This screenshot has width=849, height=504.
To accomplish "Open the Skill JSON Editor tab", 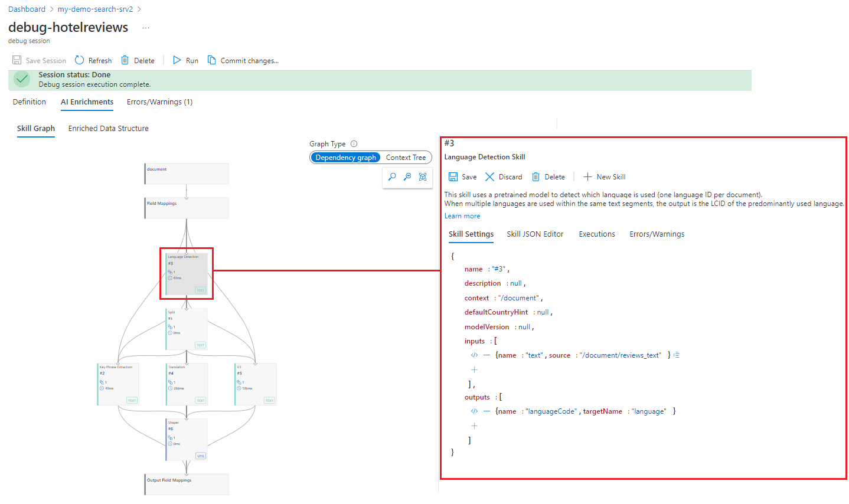I will click(x=535, y=234).
